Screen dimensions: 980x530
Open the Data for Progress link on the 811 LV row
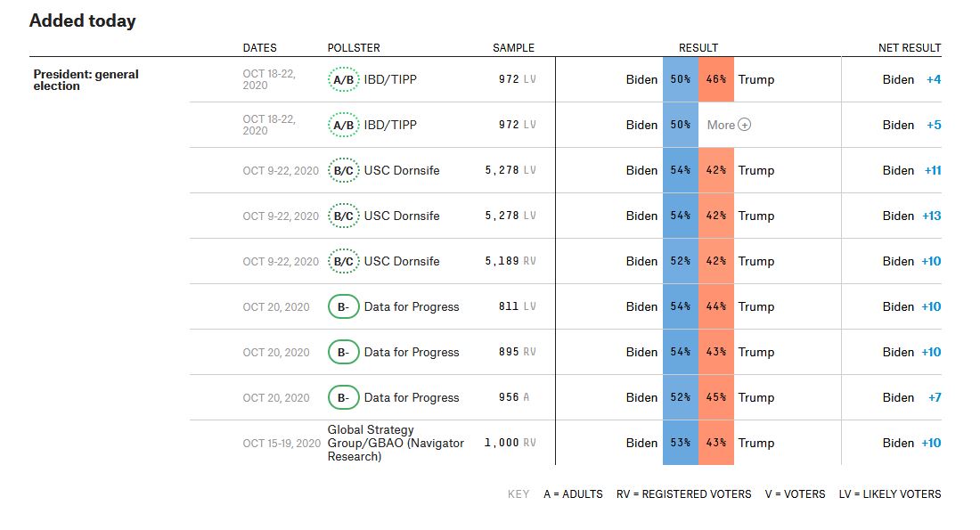click(x=412, y=306)
